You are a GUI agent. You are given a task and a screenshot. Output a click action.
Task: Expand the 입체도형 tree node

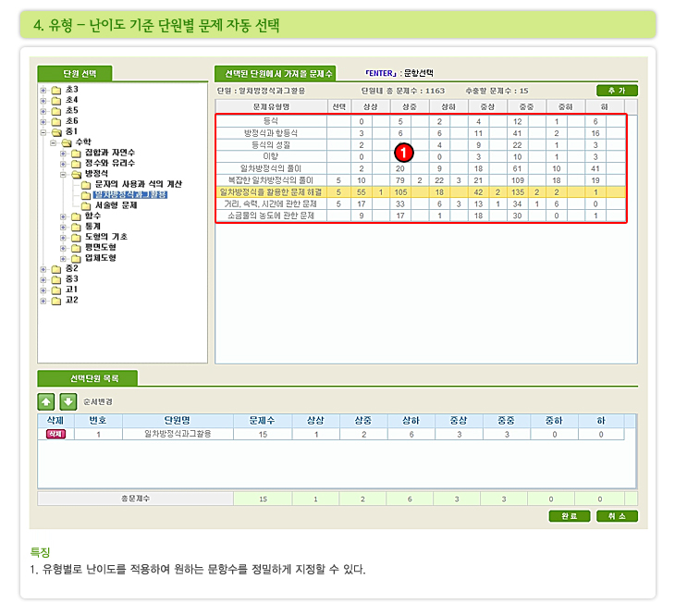[x=63, y=259]
